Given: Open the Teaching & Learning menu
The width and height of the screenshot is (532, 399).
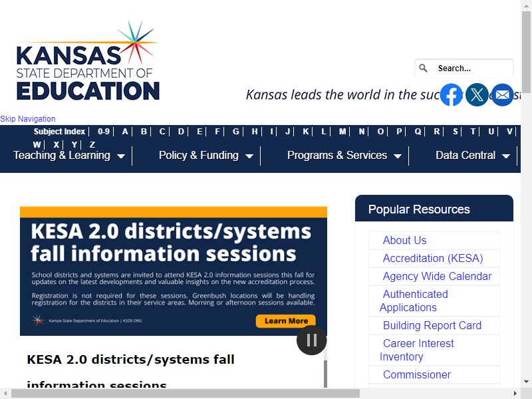Looking at the screenshot, I should coord(62,156).
